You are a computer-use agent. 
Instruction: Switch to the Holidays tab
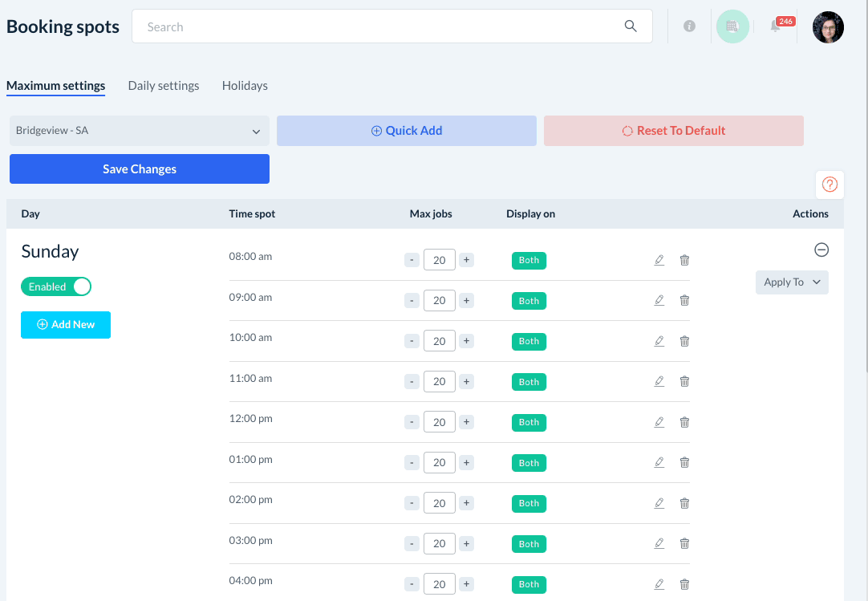click(x=245, y=86)
